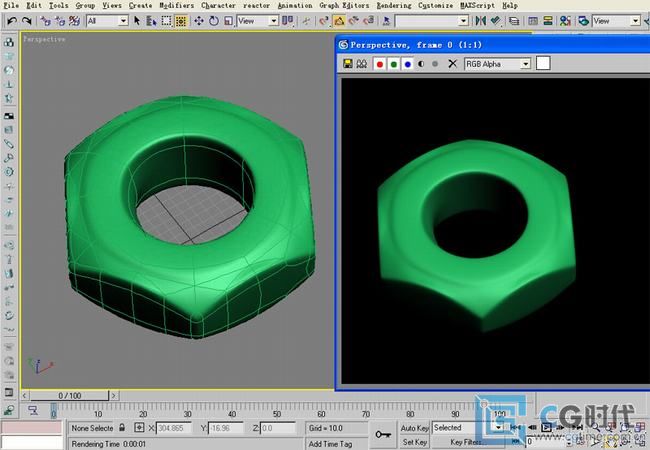Screen dimensions: 650x450
Task: Open the MAXScript menu
Action: (x=477, y=5)
